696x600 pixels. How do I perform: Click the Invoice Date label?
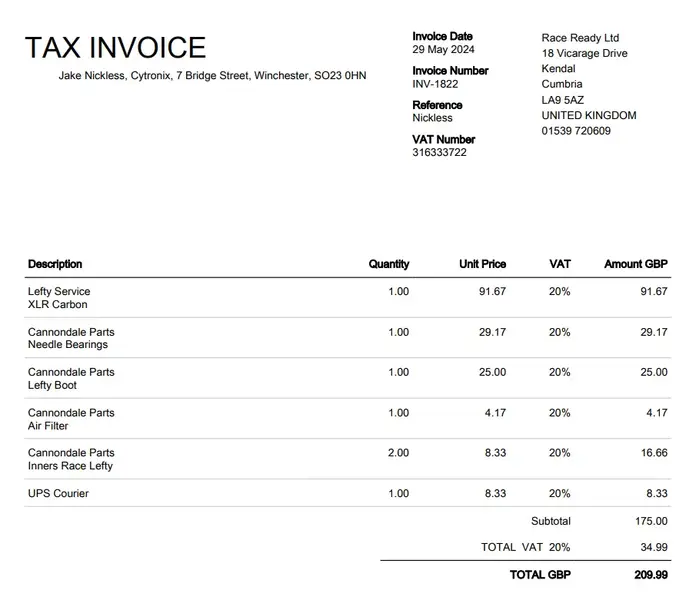click(442, 36)
